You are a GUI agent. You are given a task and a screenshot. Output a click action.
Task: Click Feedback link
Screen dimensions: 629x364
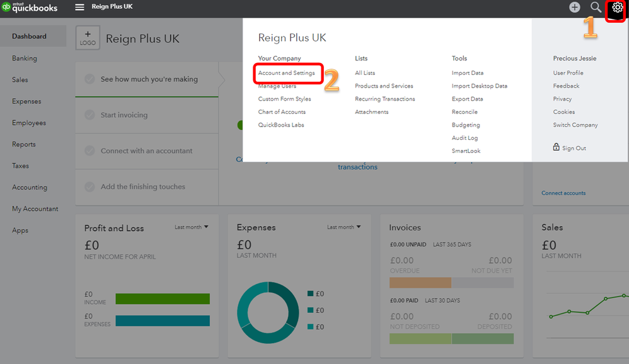tap(566, 86)
